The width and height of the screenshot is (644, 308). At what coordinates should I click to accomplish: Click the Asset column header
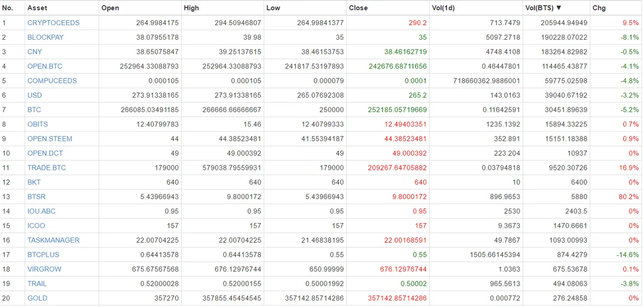[x=37, y=8]
